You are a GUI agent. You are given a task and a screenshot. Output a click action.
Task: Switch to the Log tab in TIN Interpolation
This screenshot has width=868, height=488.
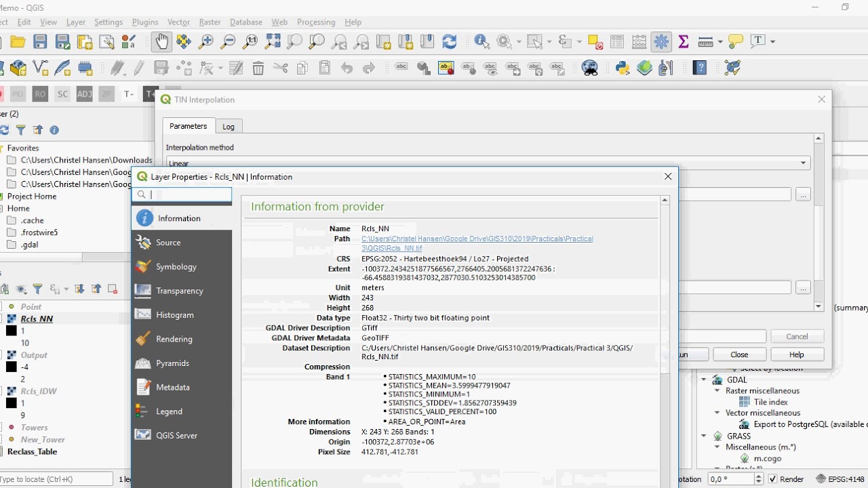point(229,127)
